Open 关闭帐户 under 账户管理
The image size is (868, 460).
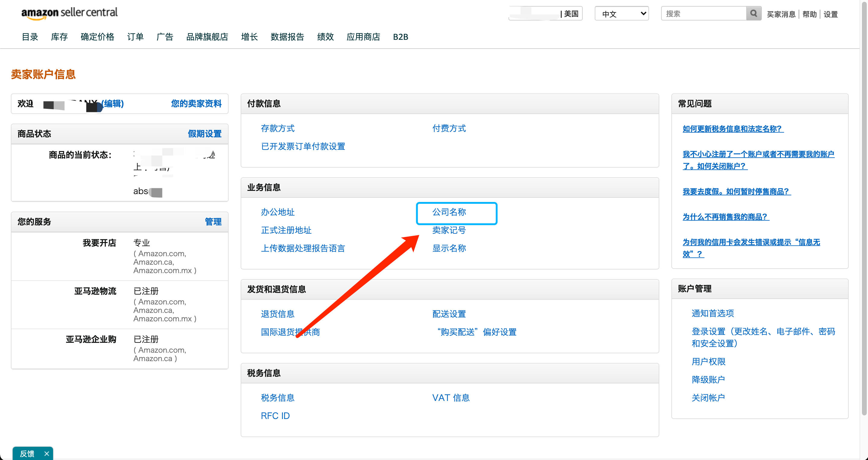708,398
